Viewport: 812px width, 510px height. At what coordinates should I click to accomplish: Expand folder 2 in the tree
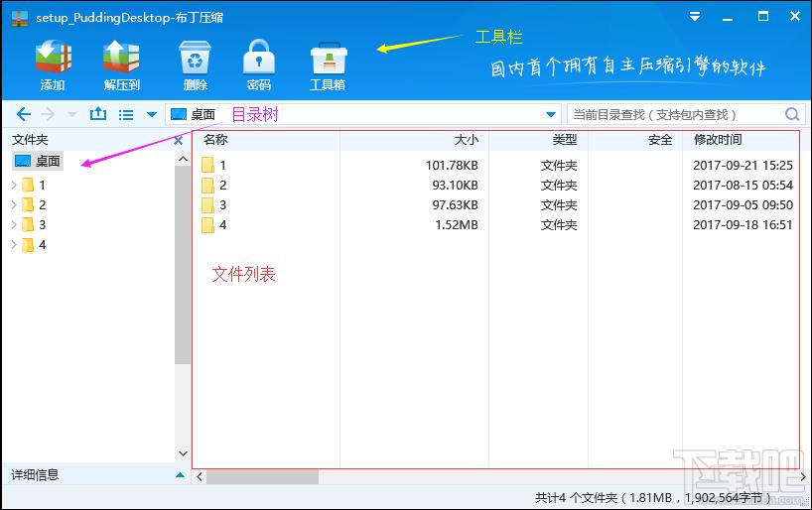[14, 205]
